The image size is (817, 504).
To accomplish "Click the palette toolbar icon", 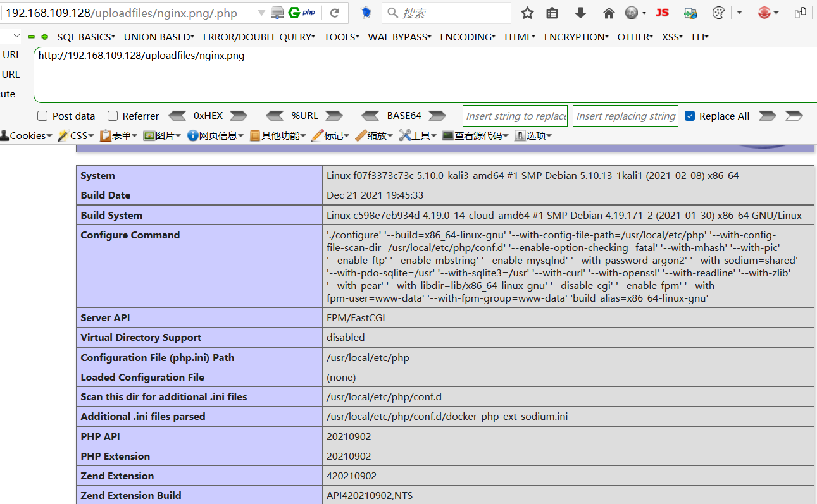I will (x=718, y=13).
